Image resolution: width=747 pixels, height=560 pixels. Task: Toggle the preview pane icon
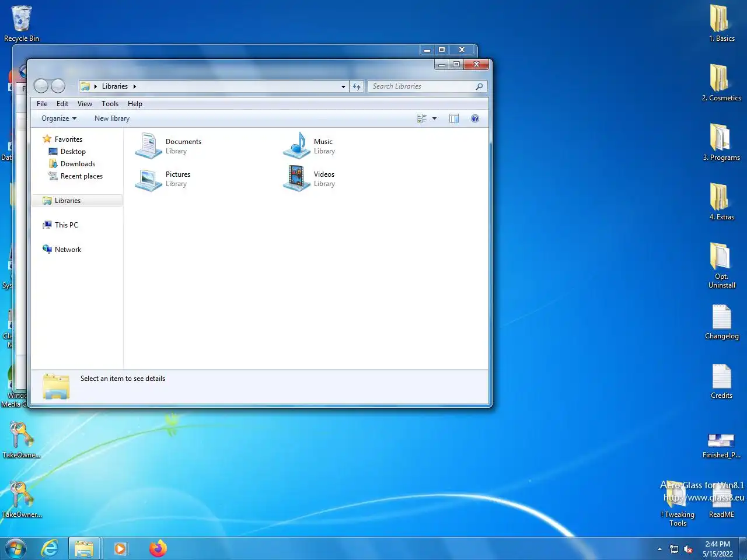click(x=454, y=118)
